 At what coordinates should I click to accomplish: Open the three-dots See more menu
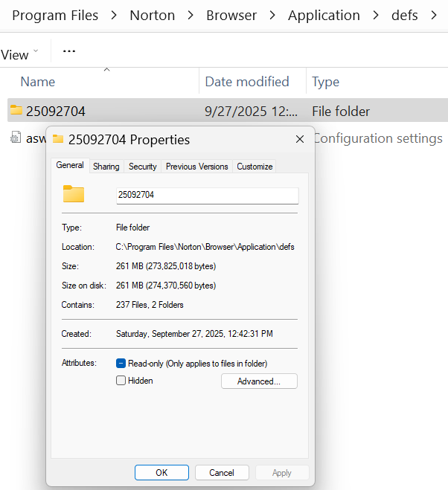pyautogui.click(x=69, y=52)
